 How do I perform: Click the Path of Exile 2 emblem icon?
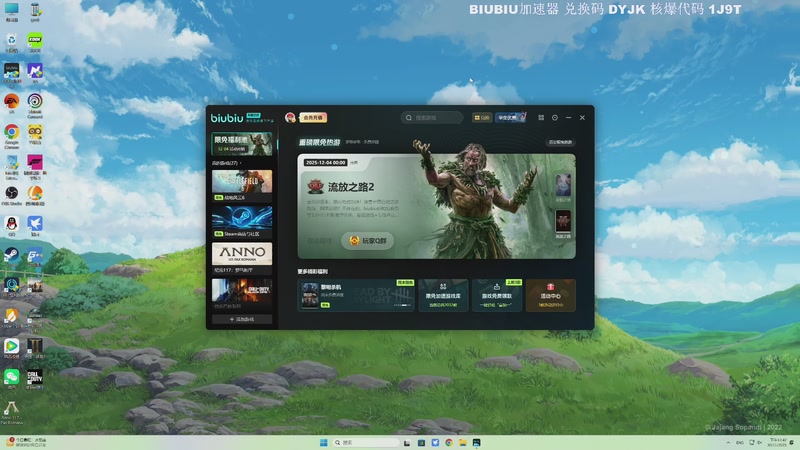coord(315,187)
